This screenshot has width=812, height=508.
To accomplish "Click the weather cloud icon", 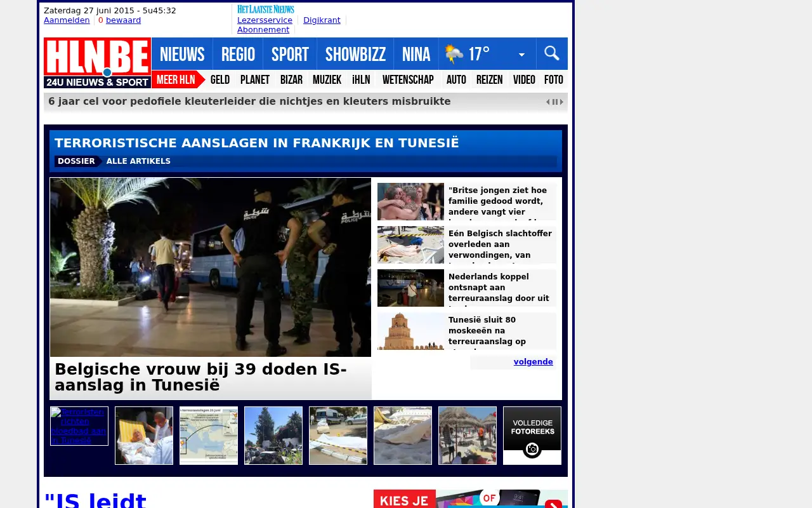I will click(x=454, y=54).
